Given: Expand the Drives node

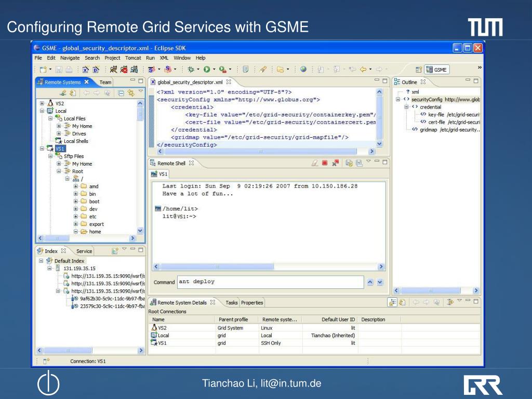Looking at the screenshot, I should (x=59, y=134).
